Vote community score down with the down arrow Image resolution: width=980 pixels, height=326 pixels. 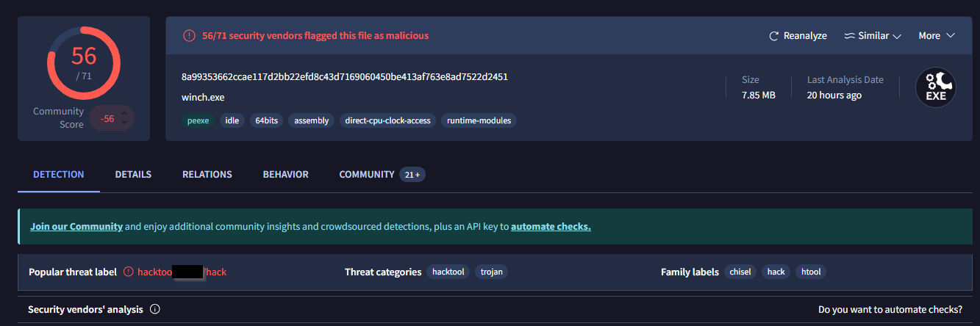coord(124,124)
